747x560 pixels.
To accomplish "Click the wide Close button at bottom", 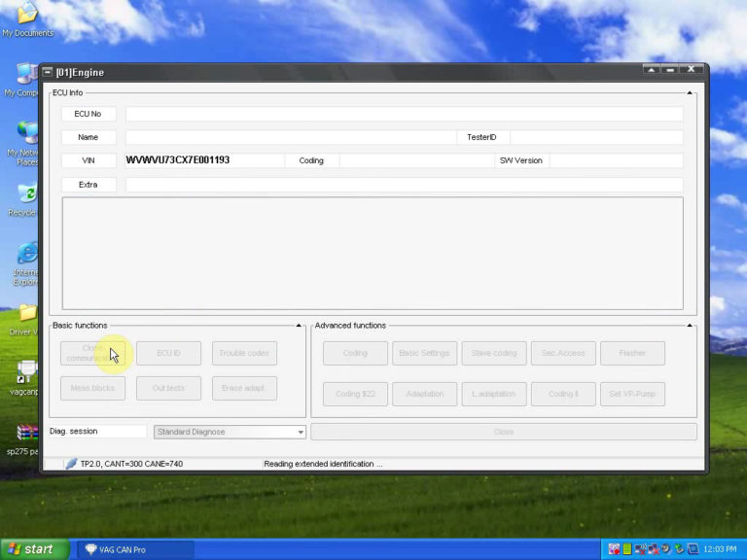I will coord(504,432).
